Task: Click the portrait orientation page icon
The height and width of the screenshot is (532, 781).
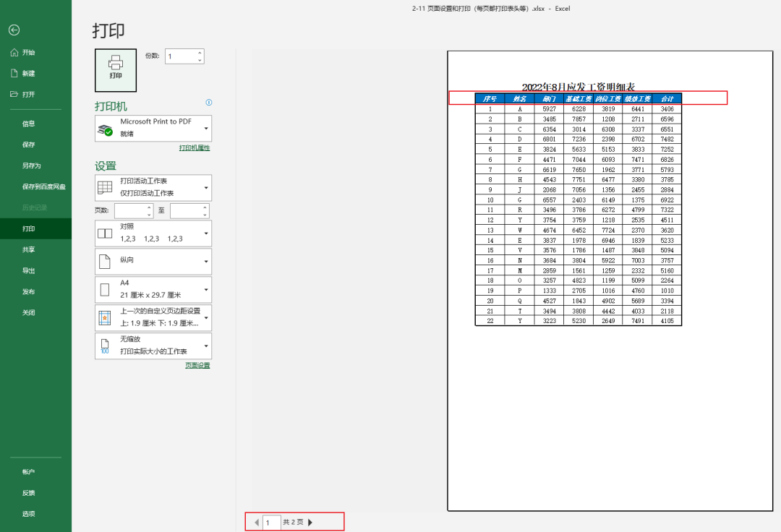Action: point(105,262)
